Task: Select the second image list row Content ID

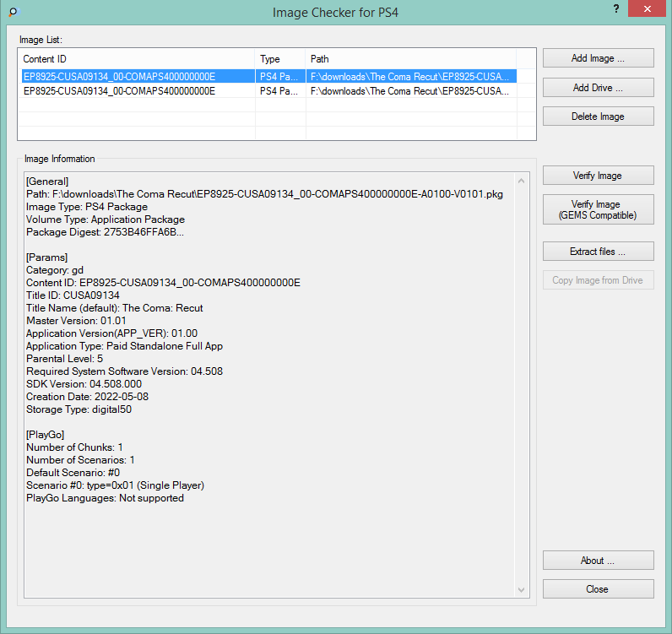Action: point(119,91)
